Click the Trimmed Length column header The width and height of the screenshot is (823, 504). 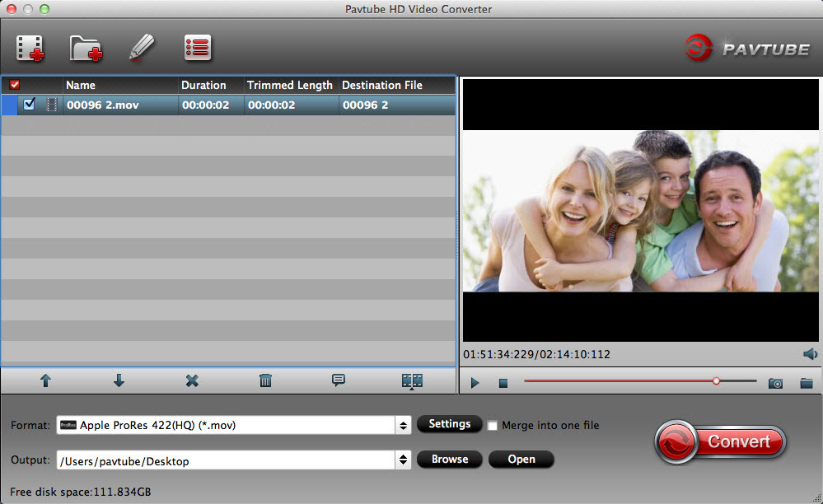click(x=292, y=85)
